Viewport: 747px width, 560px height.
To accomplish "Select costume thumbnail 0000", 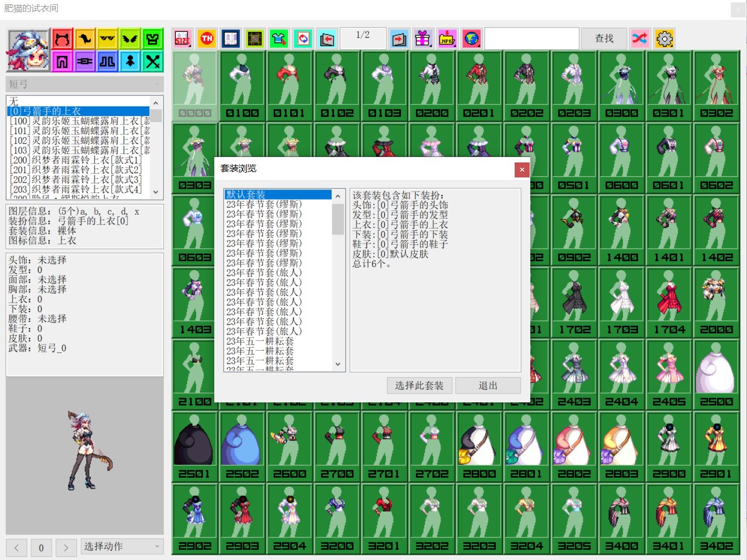I will point(195,86).
